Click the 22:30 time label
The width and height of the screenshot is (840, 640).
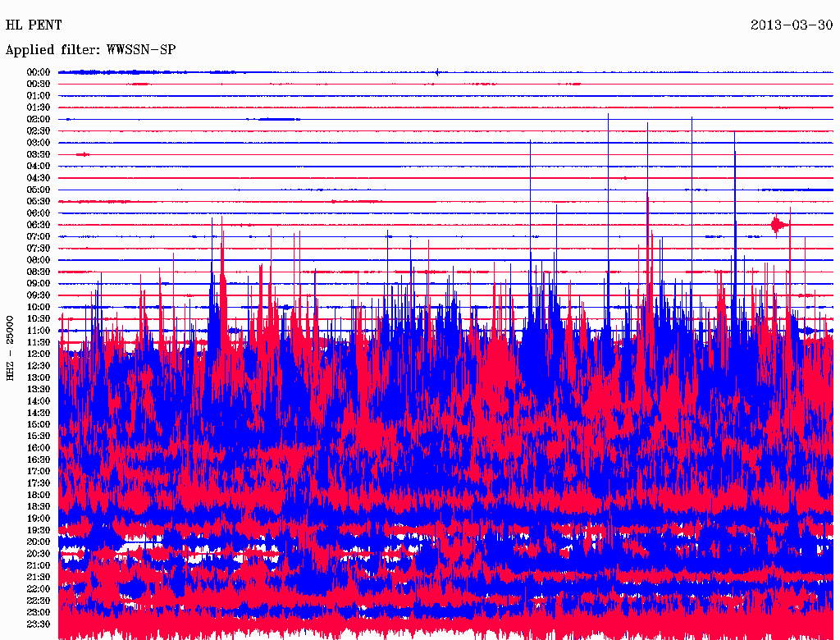(x=38, y=601)
